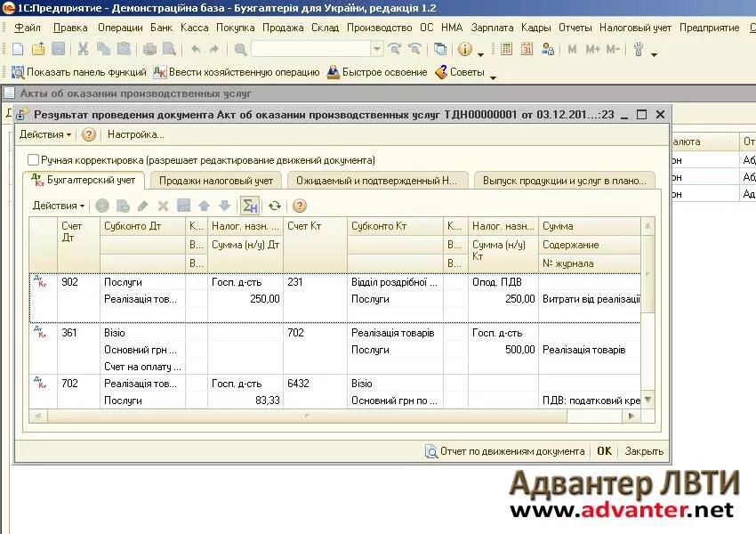The image size is (756, 534).
Task: Open the Операции menu
Action: [x=120, y=28]
